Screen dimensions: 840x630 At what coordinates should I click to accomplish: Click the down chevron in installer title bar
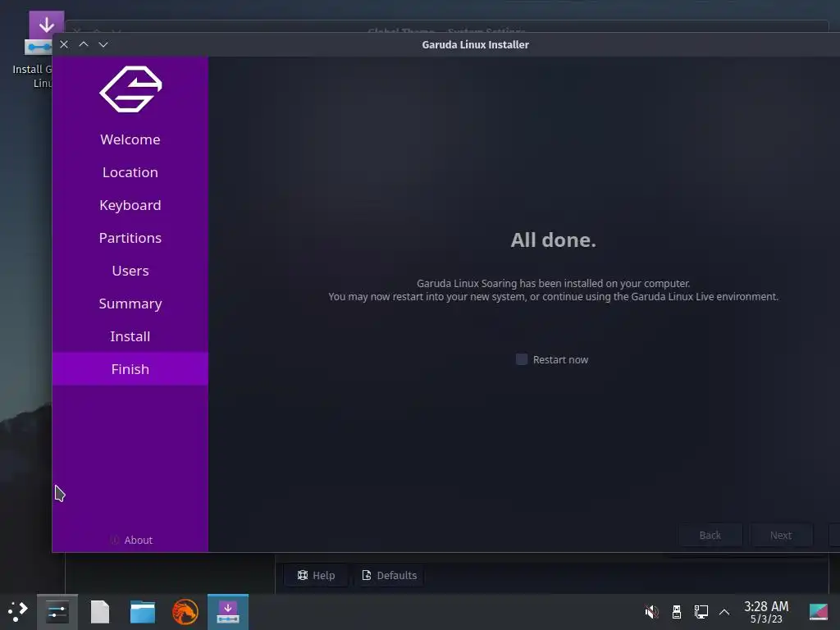click(103, 44)
